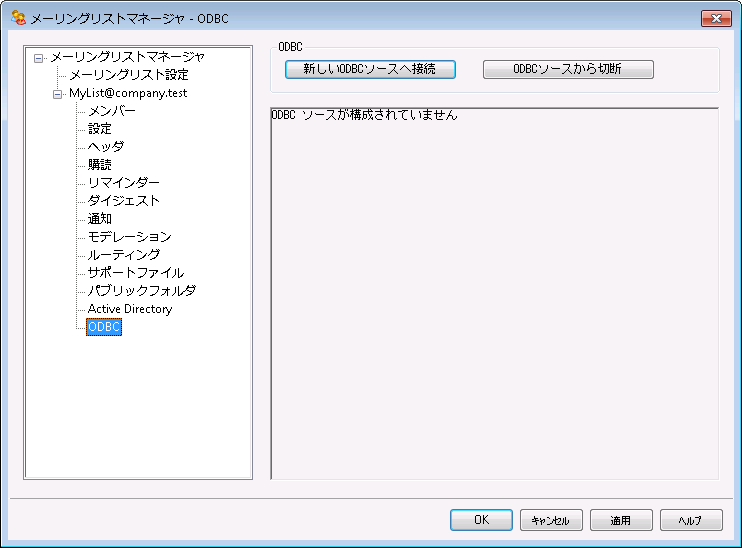Open the モデレーション page
Screen dimensions: 742x548
coord(129,237)
